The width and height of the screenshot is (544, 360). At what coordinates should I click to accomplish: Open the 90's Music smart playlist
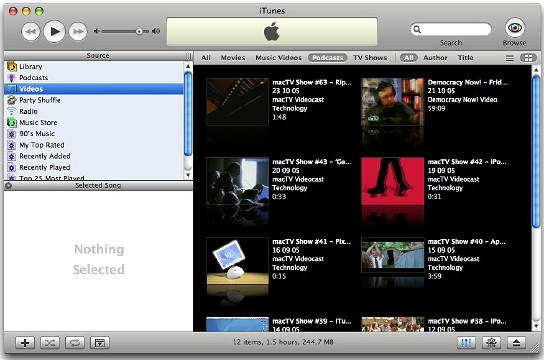coord(94,134)
